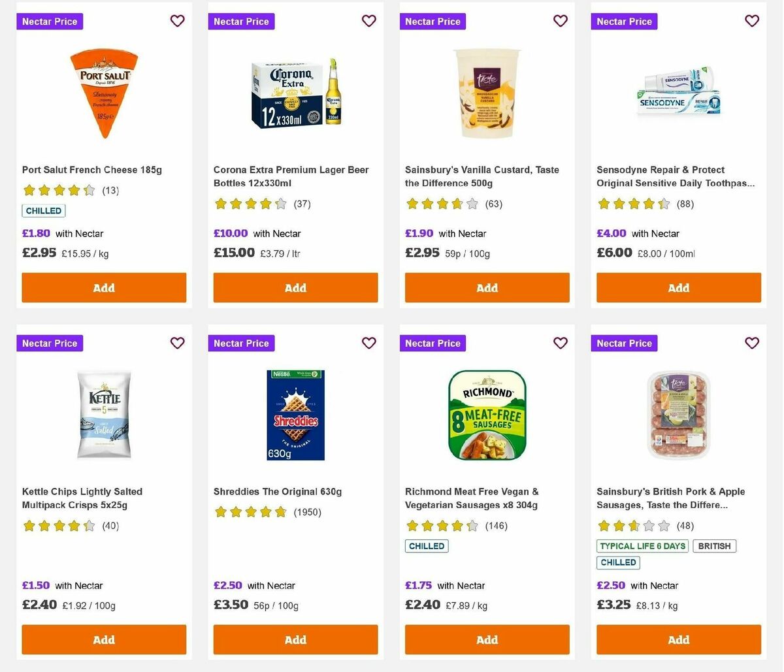Toggle the favourite heart for Shreddies

[x=368, y=343]
